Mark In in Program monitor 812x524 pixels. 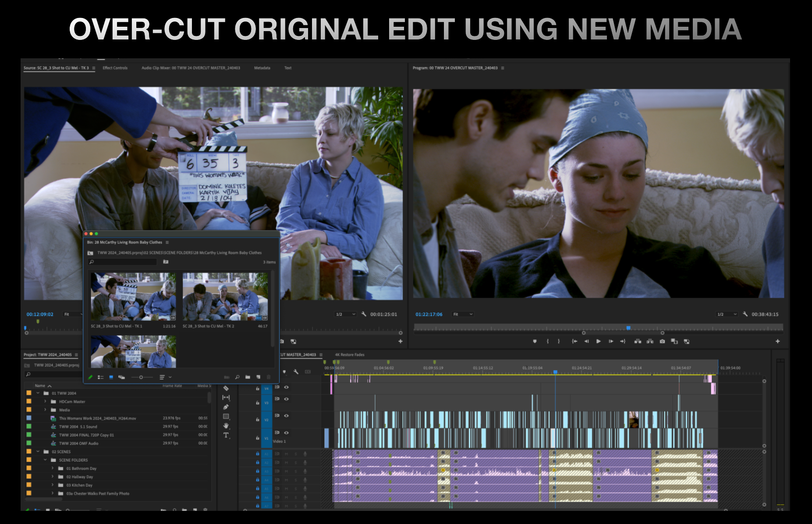pos(547,341)
